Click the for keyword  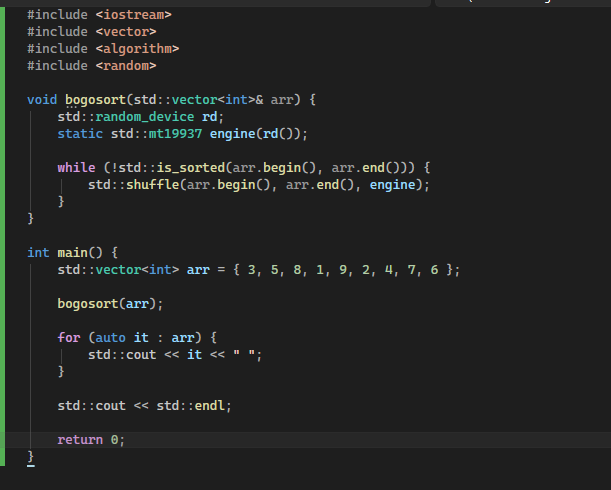point(69,338)
